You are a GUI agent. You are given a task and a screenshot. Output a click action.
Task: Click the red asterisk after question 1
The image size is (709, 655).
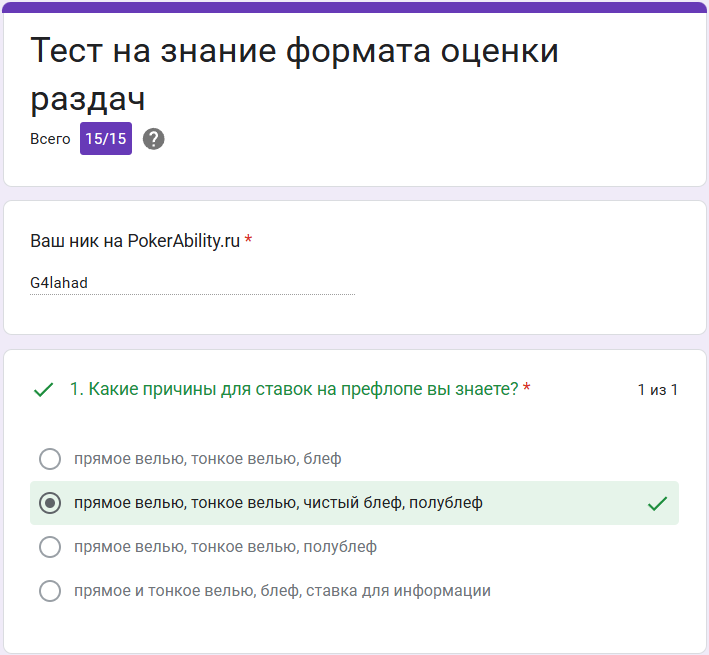526,387
